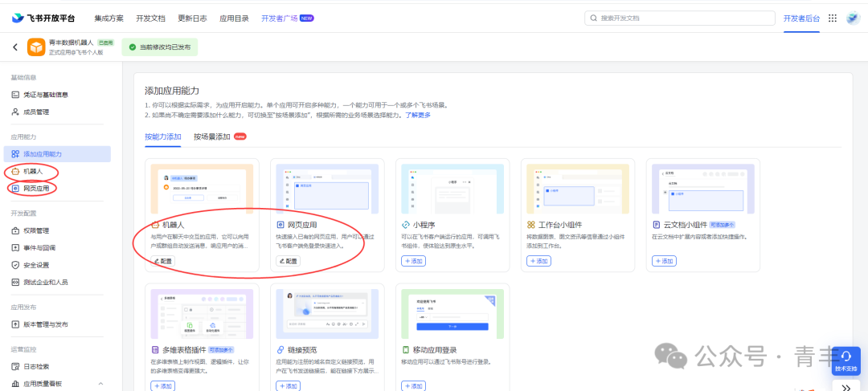This screenshot has height=391, width=868.
Task: Click the orange app icon of 青丰数据机器人
Action: [36, 47]
